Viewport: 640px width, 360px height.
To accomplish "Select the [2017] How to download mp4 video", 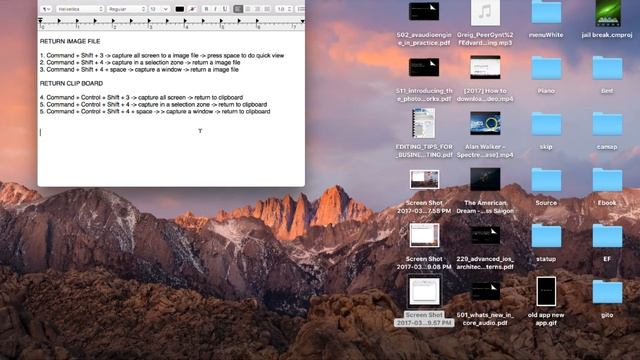I will pyautogui.click(x=485, y=79).
